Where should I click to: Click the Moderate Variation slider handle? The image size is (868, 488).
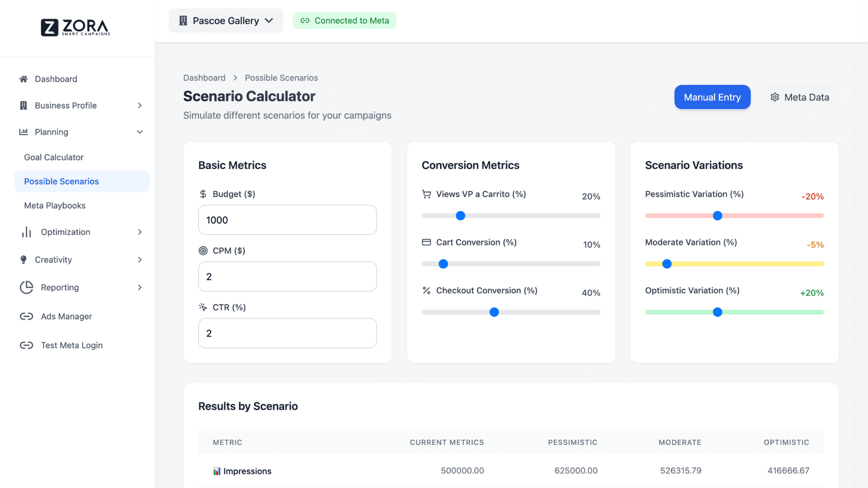coord(667,264)
